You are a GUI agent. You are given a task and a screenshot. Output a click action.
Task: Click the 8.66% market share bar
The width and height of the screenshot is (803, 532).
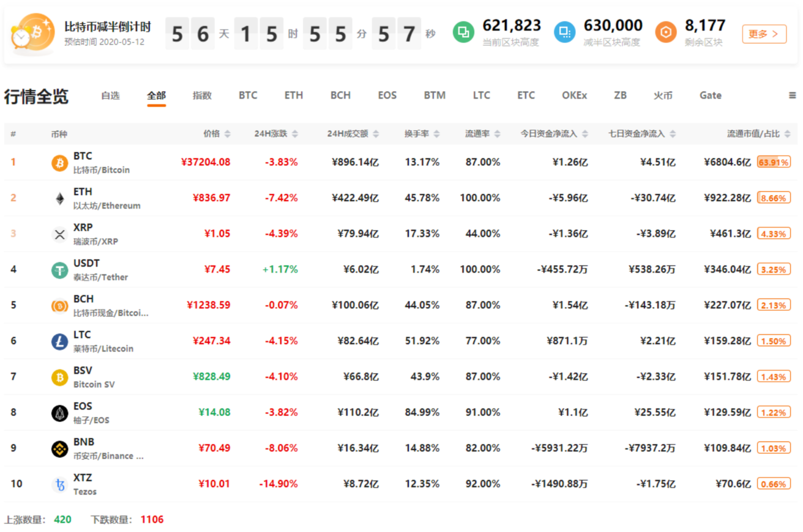tap(774, 198)
